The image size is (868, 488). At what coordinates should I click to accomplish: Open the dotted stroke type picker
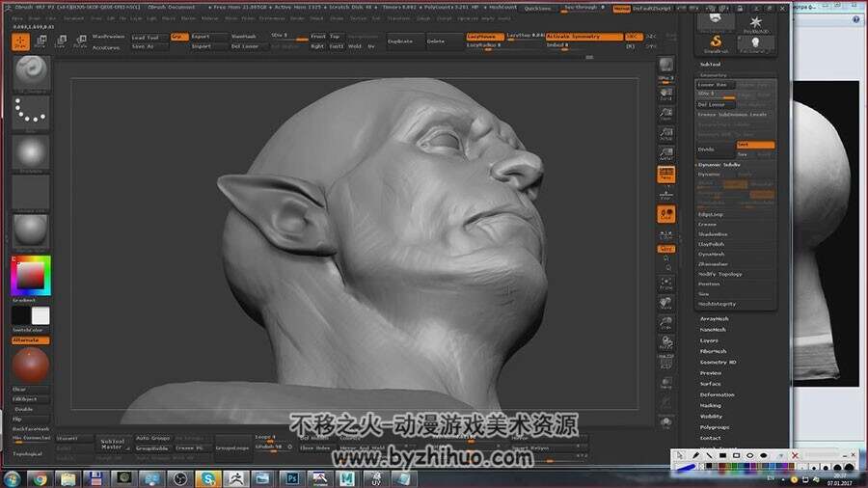[31, 112]
